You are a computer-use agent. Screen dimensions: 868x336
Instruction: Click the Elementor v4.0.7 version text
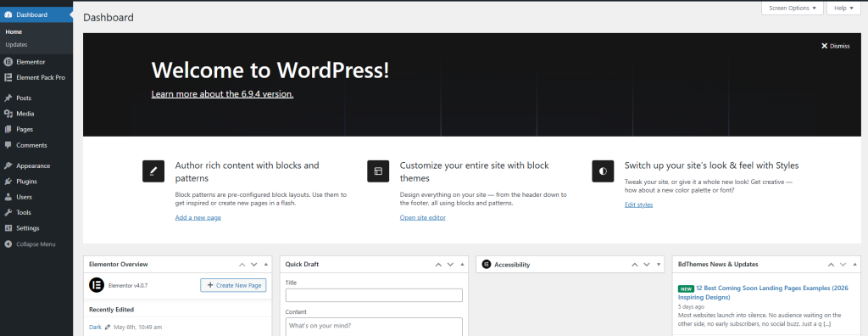click(x=128, y=286)
